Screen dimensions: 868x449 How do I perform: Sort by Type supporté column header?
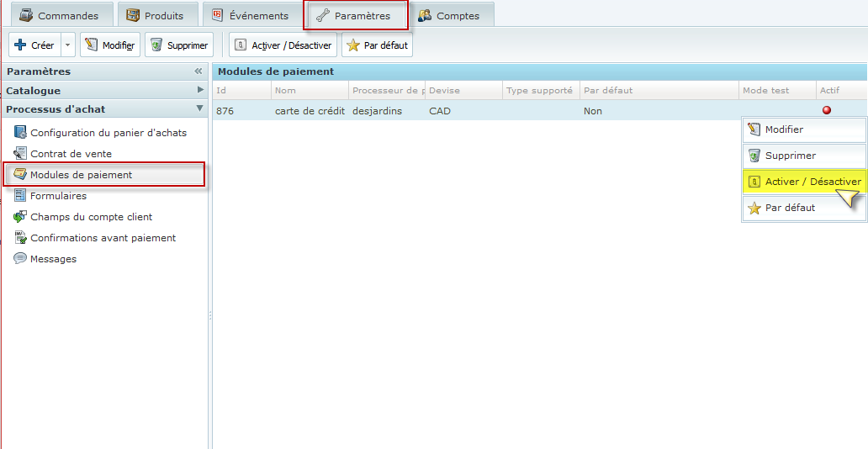tap(541, 90)
